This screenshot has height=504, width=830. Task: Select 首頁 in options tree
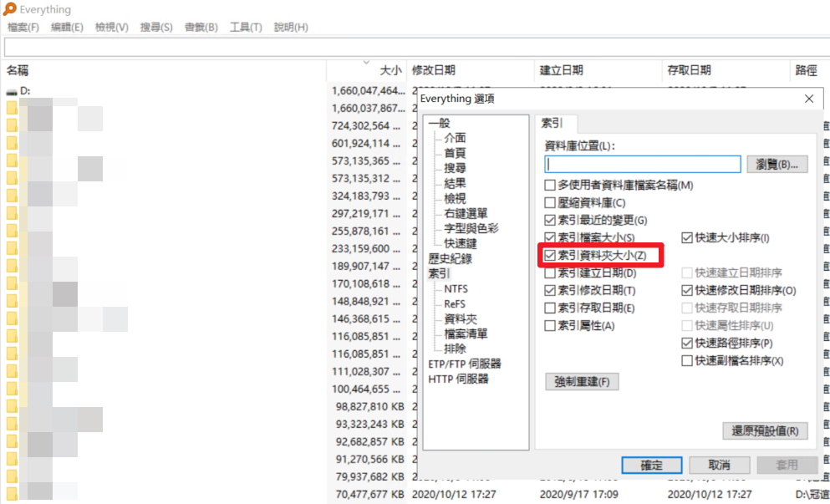(x=456, y=153)
